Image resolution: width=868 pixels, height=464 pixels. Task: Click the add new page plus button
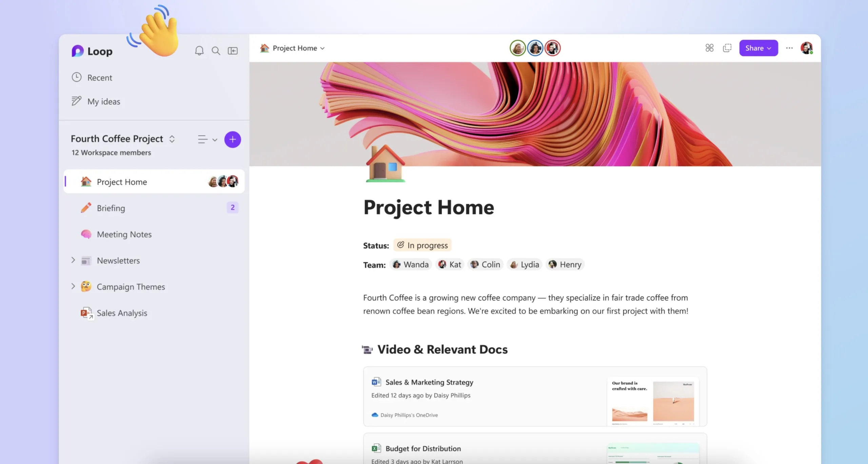(x=232, y=139)
